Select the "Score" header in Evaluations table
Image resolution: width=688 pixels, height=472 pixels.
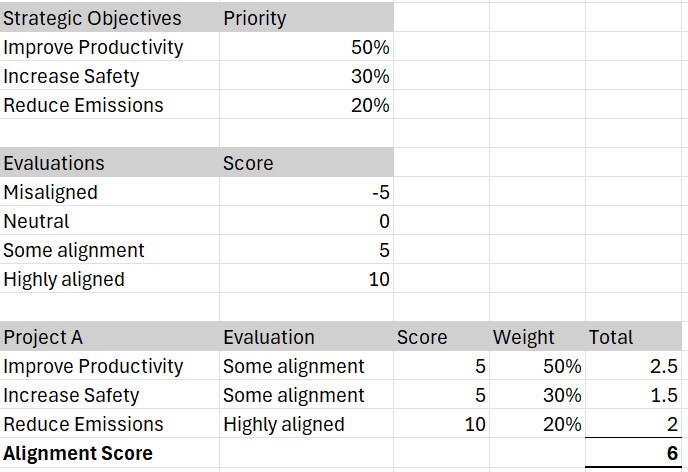coord(248,163)
